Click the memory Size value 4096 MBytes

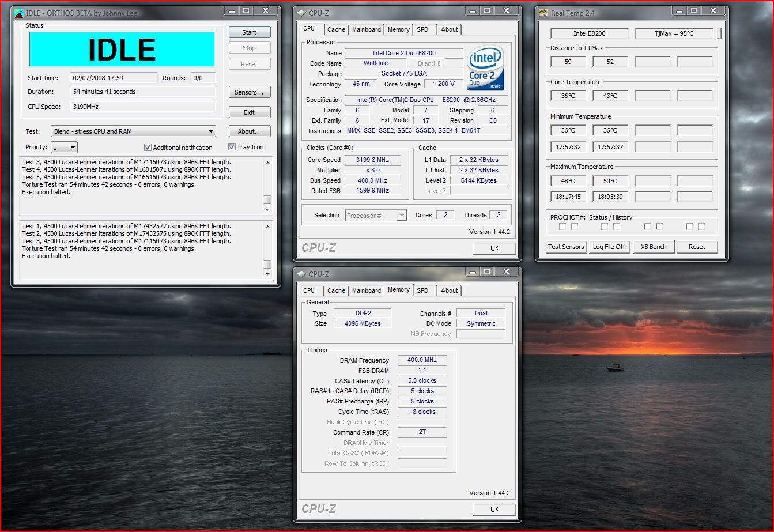363,324
